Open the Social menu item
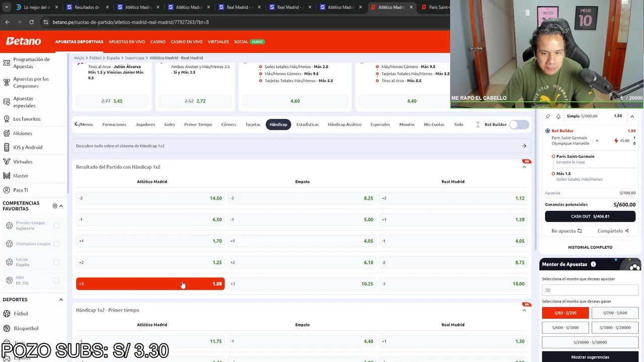Screen dimensions: 644x362 [x=241, y=42]
